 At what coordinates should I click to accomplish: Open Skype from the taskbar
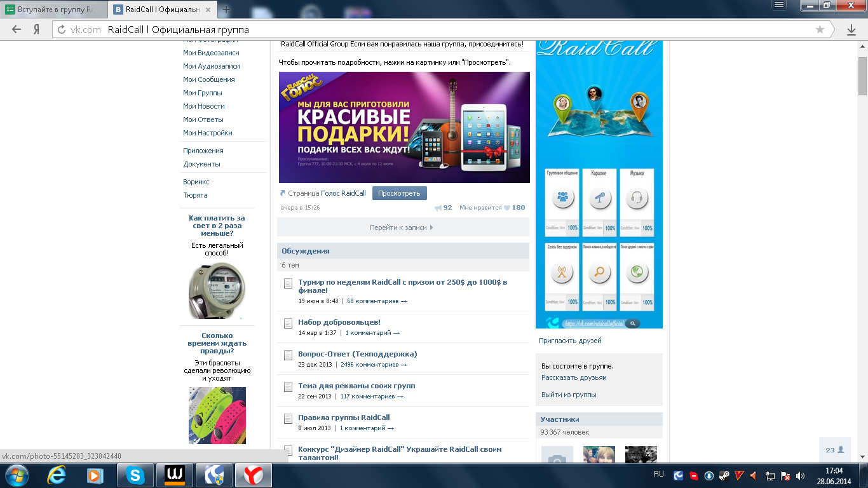135,475
